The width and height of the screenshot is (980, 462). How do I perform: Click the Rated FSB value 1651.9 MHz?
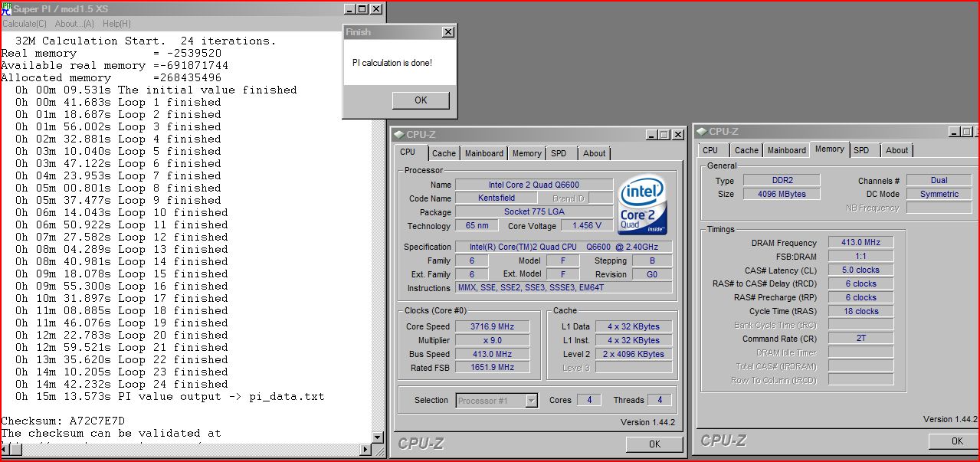(x=493, y=368)
